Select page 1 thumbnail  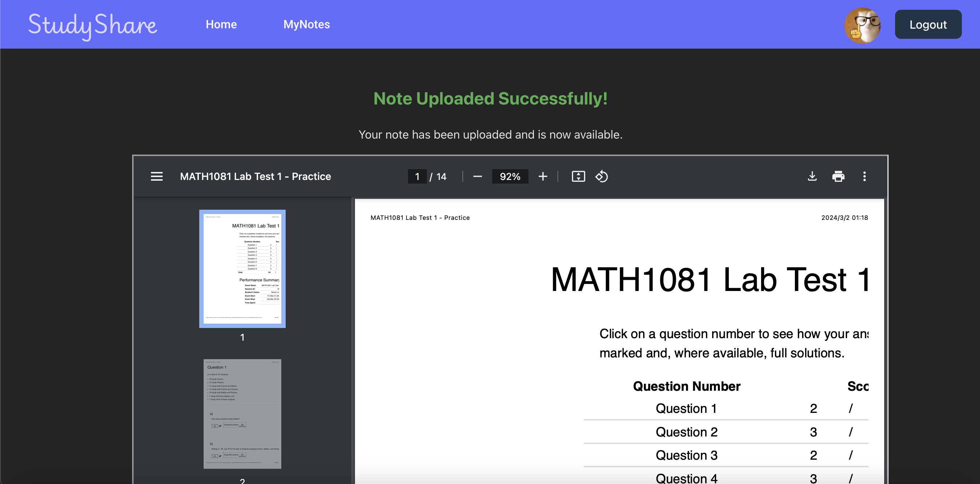tap(242, 269)
